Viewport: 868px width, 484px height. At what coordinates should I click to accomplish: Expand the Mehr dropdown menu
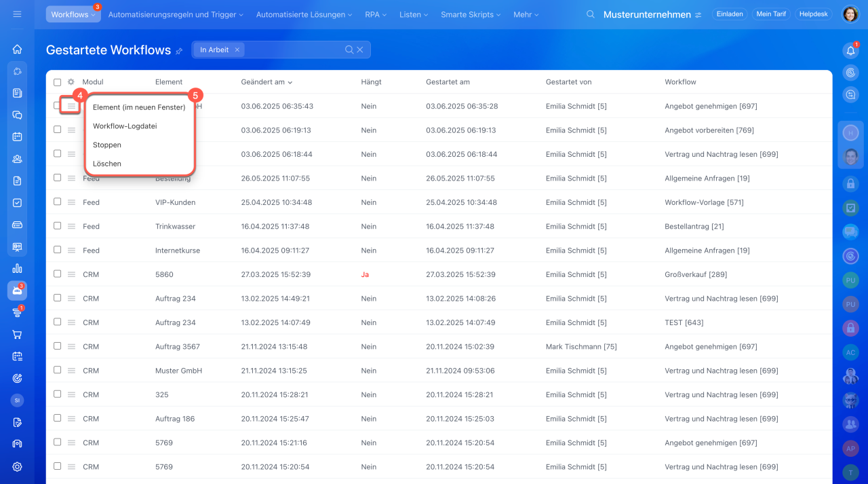(526, 14)
